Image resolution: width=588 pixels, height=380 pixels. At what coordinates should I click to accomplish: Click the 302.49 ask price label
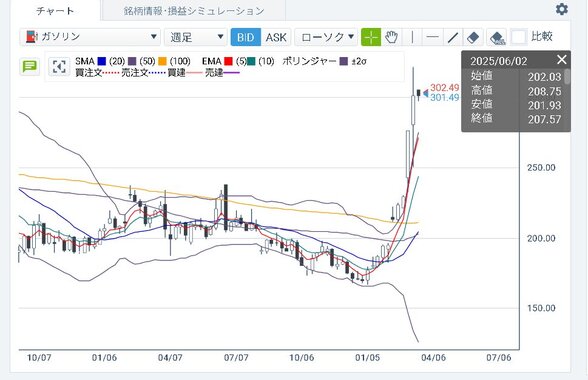coord(444,88)
